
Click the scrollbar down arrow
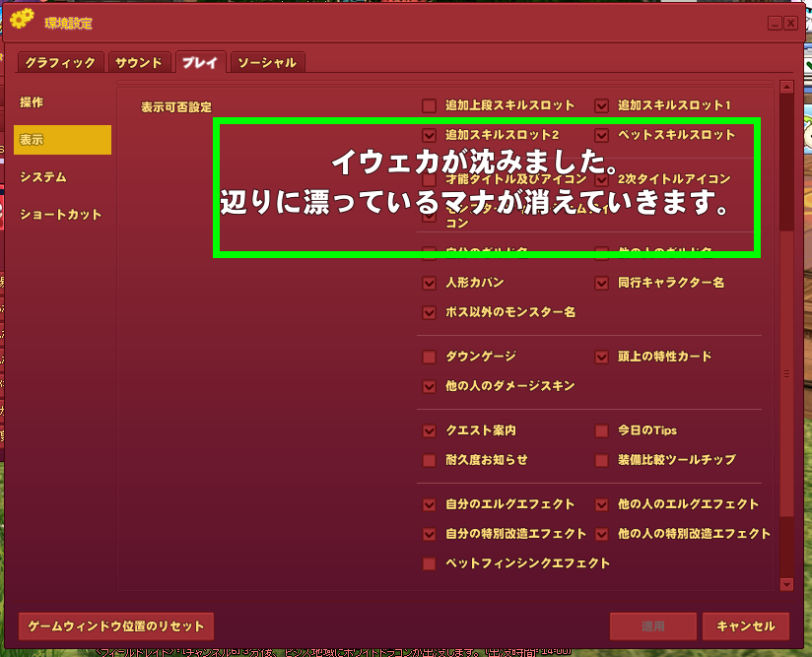tap(786, 584)
